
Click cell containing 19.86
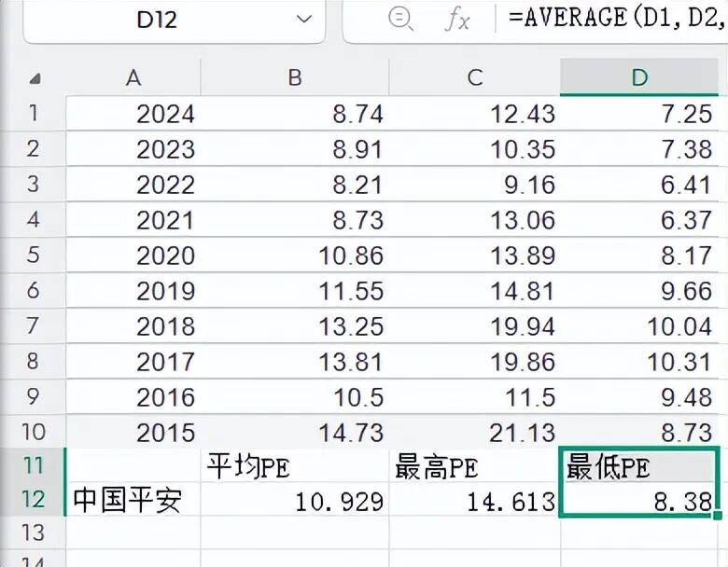pos(474,362)
